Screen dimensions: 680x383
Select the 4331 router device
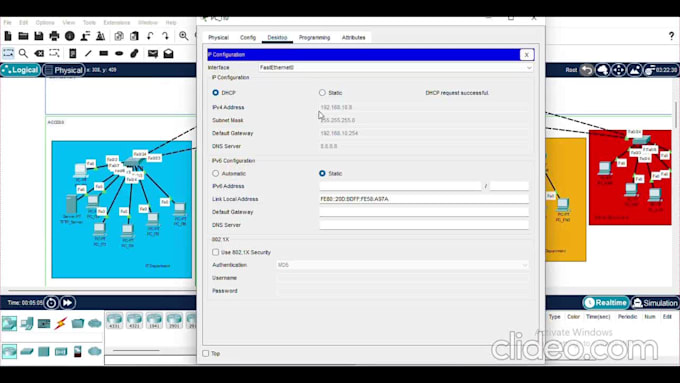(x=114, y=321)
